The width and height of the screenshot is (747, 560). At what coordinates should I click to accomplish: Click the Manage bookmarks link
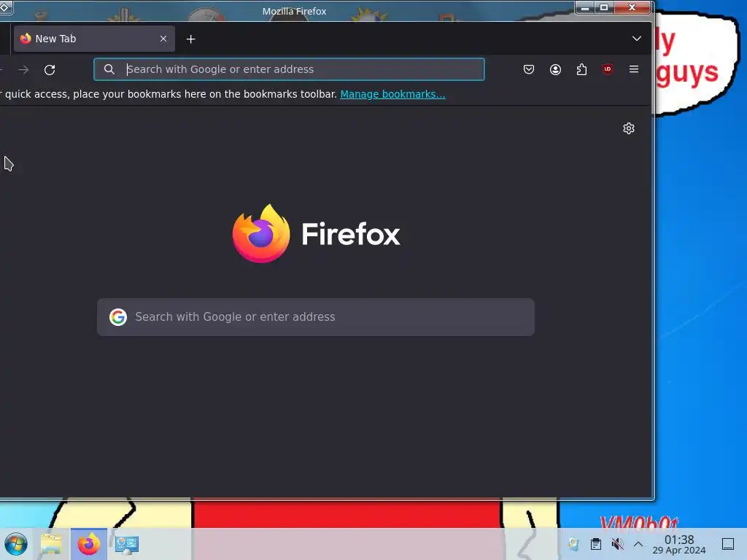tap(392, 94)
